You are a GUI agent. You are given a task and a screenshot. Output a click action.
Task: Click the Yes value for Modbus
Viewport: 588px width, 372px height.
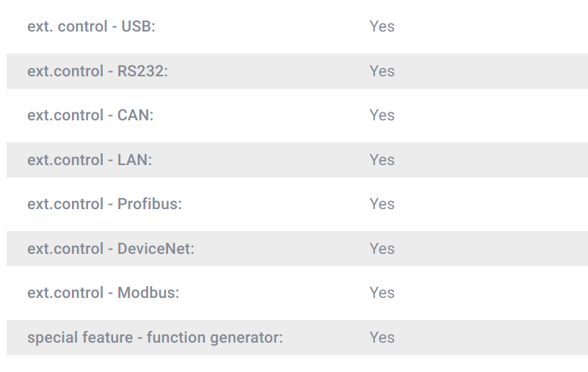click(x=382, y=293)
